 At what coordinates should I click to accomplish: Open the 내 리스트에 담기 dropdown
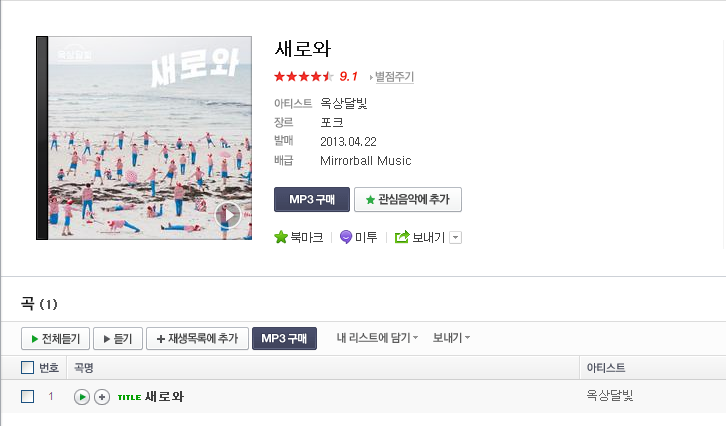[x=377, y=338]
